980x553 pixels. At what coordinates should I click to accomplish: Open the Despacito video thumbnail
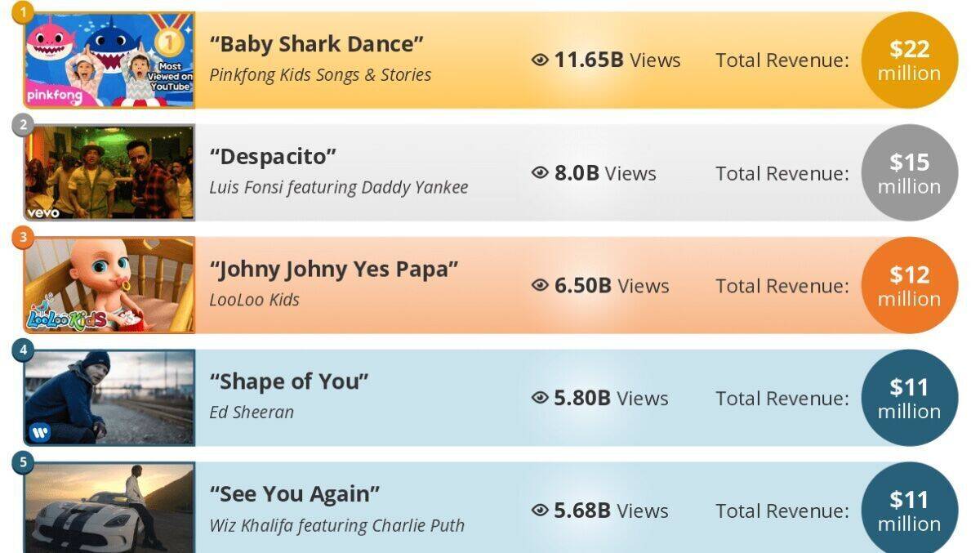point(109,172)
